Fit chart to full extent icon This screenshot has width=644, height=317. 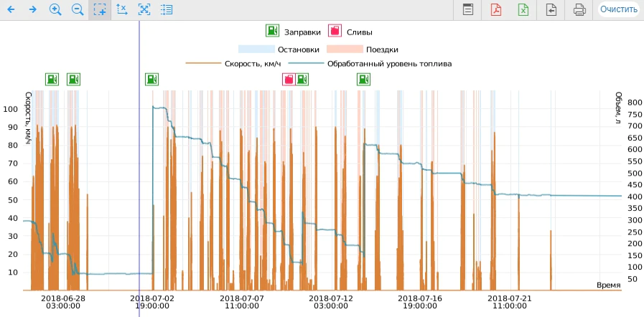coord(144,9)
